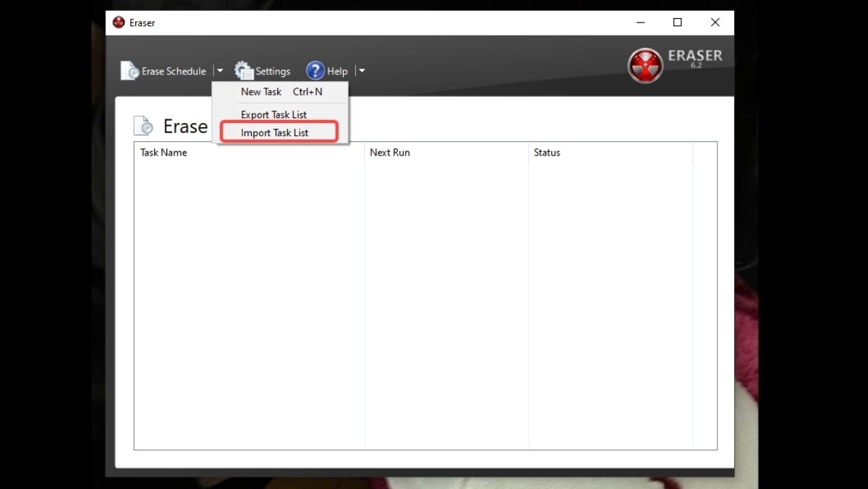Click the Erase Schedule clock-document icon
868x489 pixels.
[129, 70]
